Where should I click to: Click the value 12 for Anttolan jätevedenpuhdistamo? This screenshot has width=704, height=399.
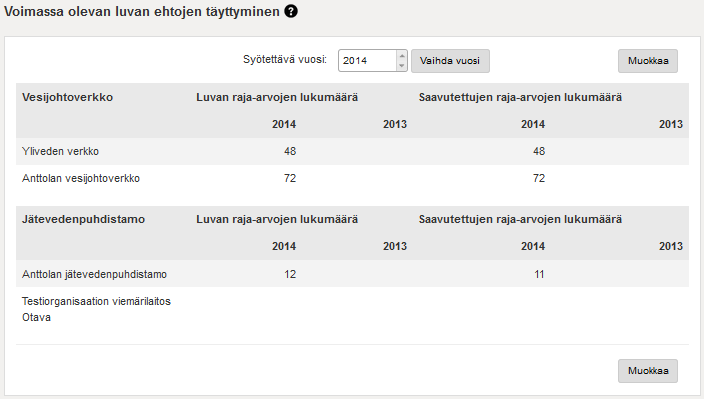tap(290, 274)
